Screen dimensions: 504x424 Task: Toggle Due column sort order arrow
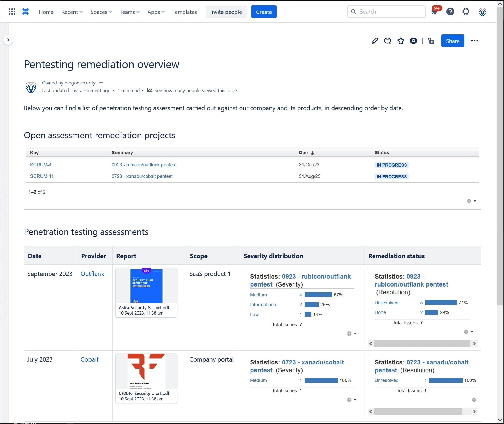pyautogui.click(x=312, y=153)
